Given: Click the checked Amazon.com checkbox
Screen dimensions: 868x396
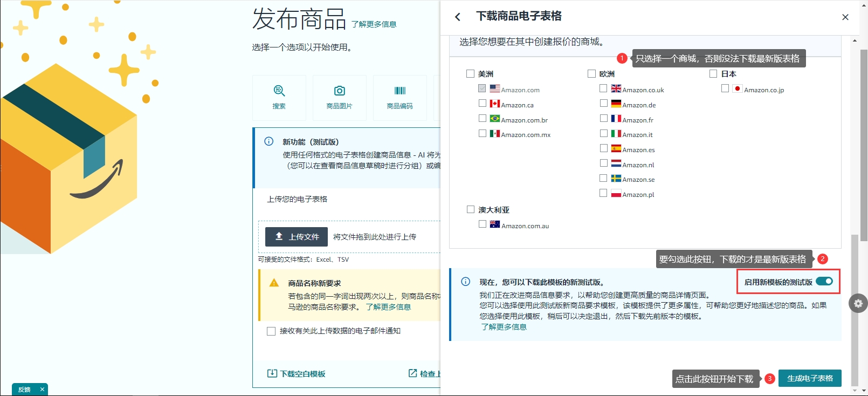Looking at the screenshot, I should click(x=482, y=88).
